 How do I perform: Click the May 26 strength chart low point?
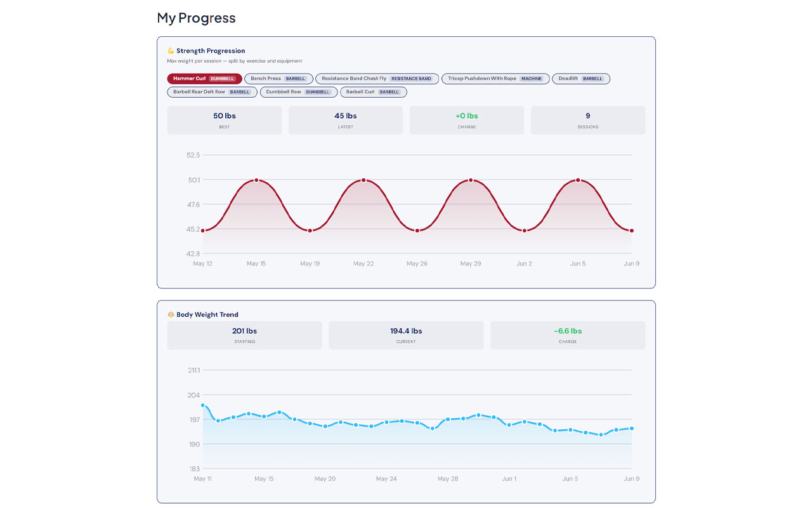click(417, 231)
